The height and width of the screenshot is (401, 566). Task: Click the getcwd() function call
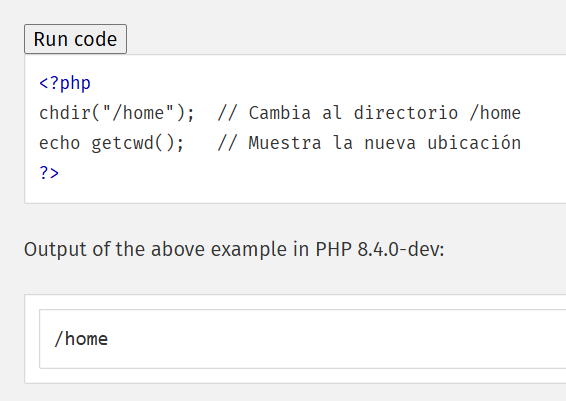[x=132, y=143]
